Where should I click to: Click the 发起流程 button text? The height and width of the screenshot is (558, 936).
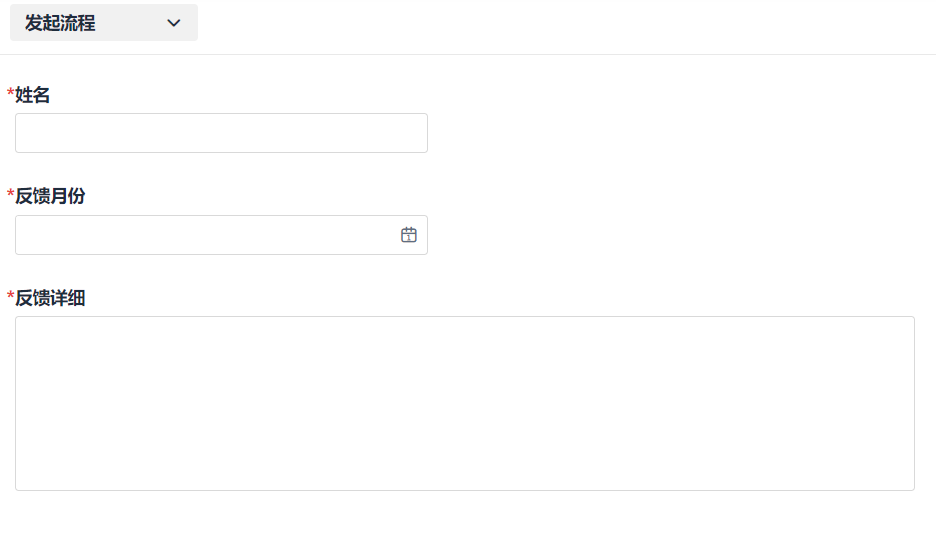click(60, 23)
